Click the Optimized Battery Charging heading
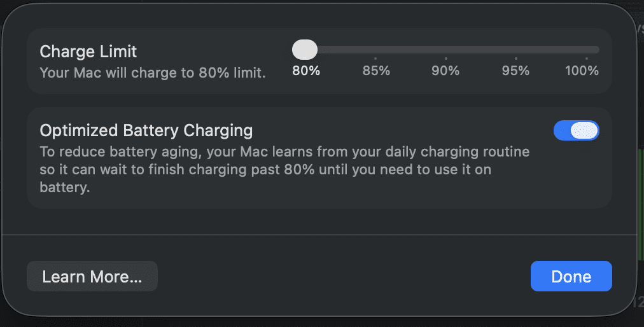 tap(146, 131)
